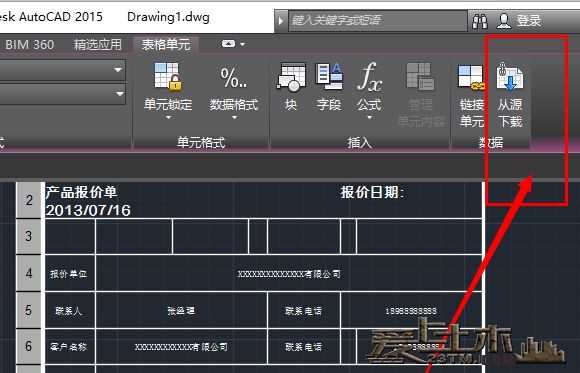Expand the small arrow under 数据格式

click(234, 118)
